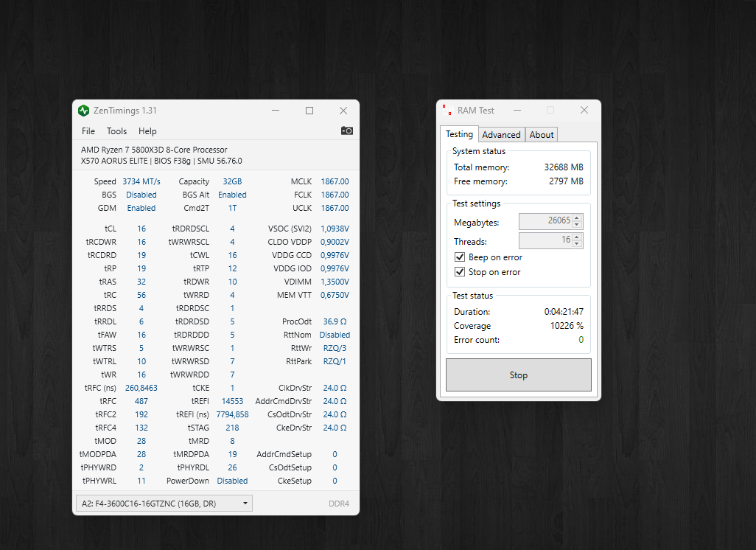Screen dimensions: 756x550
Task: Click the VSOC (SVI2) value 1,0938V
Action: (335, 229)
